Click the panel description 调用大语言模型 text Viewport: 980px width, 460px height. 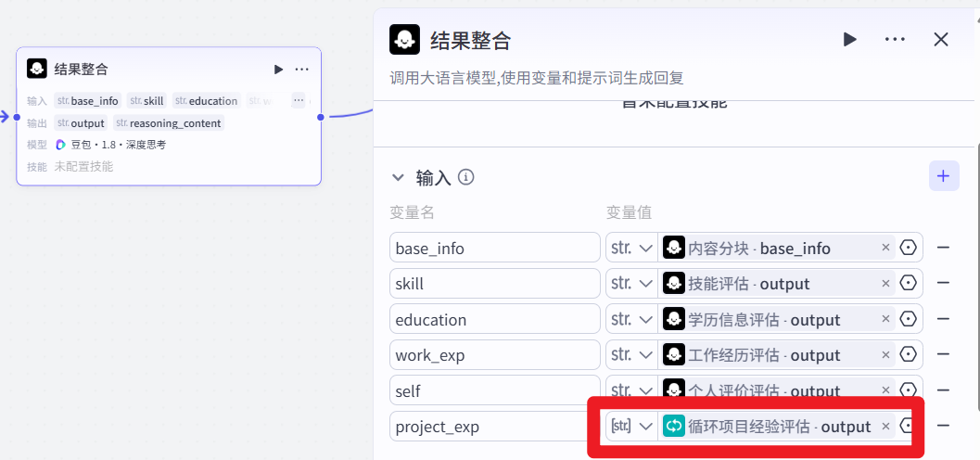(537, 78)
